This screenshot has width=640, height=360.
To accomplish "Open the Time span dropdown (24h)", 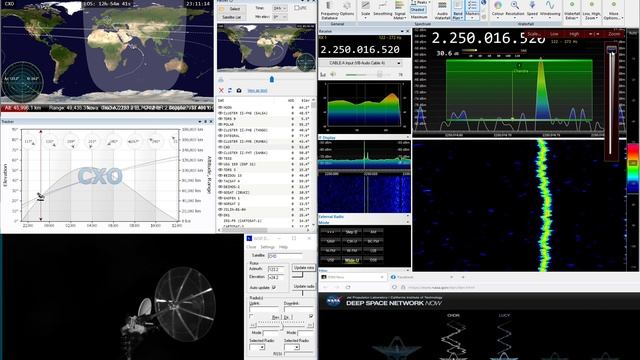I will (280, 8).
